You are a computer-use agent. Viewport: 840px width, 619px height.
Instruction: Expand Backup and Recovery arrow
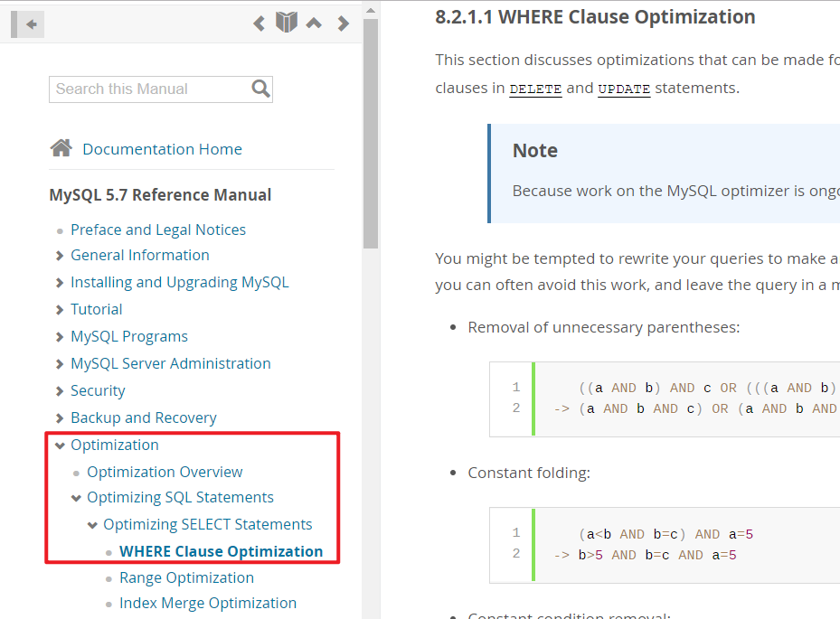point(60,418)
